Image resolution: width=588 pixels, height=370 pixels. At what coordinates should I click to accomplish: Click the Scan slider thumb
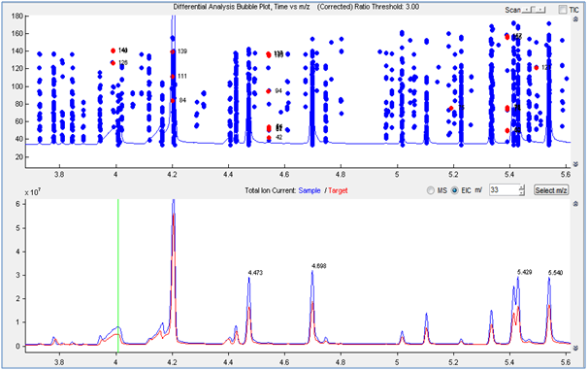click(534, 10)
